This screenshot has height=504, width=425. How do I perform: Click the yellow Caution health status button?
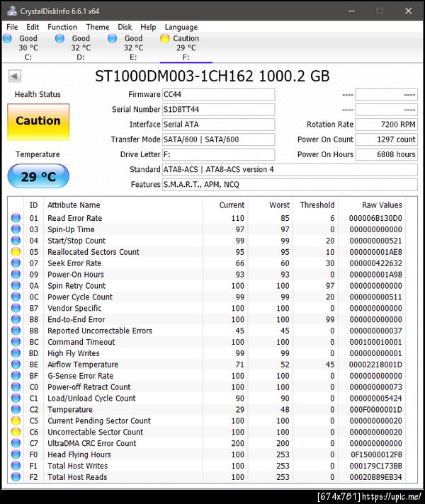point(38,122)
